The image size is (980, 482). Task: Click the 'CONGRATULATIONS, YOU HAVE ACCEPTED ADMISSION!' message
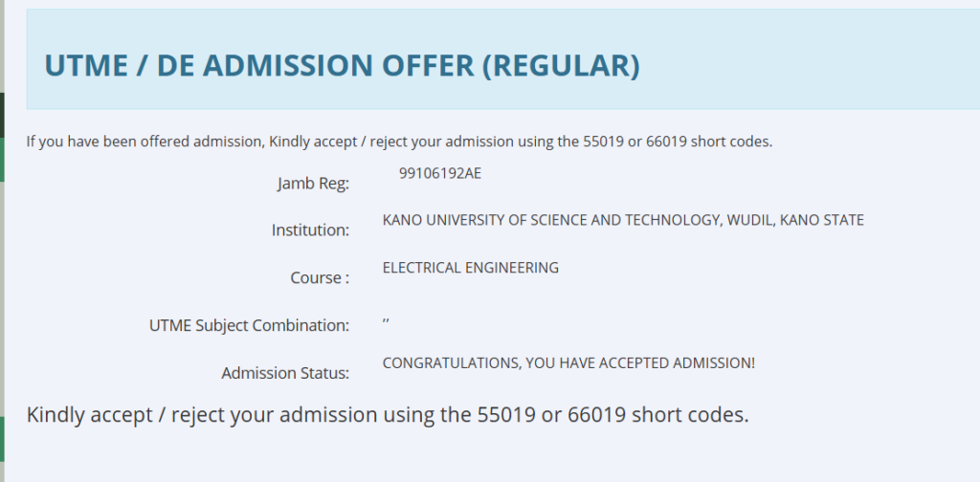tap(568, 363)
